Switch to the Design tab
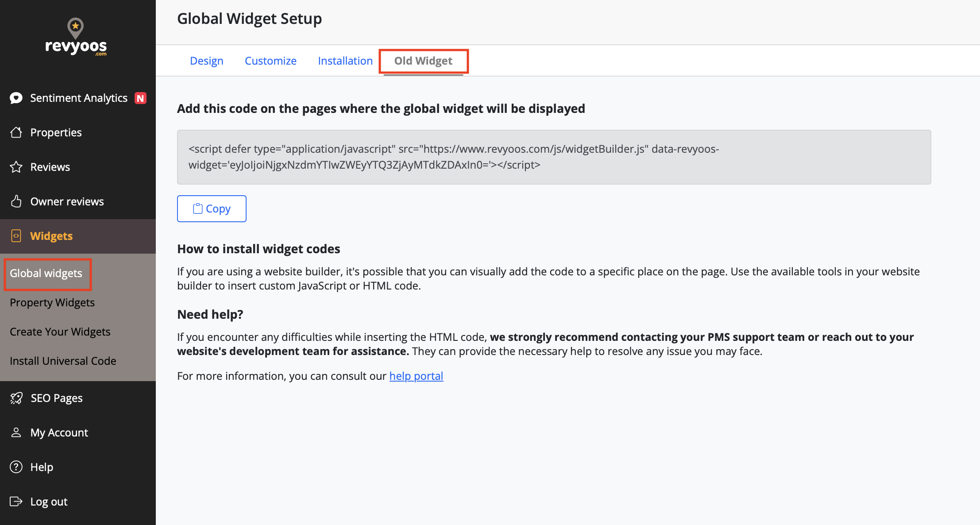This screenshot has height=525, width=980. pos(206,61)
